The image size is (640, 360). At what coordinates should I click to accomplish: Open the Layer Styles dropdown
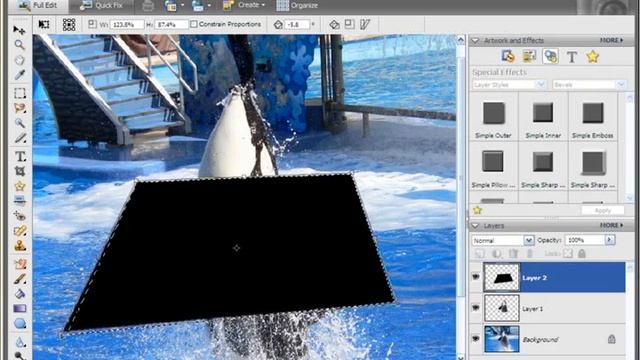(x=509, y=84)
